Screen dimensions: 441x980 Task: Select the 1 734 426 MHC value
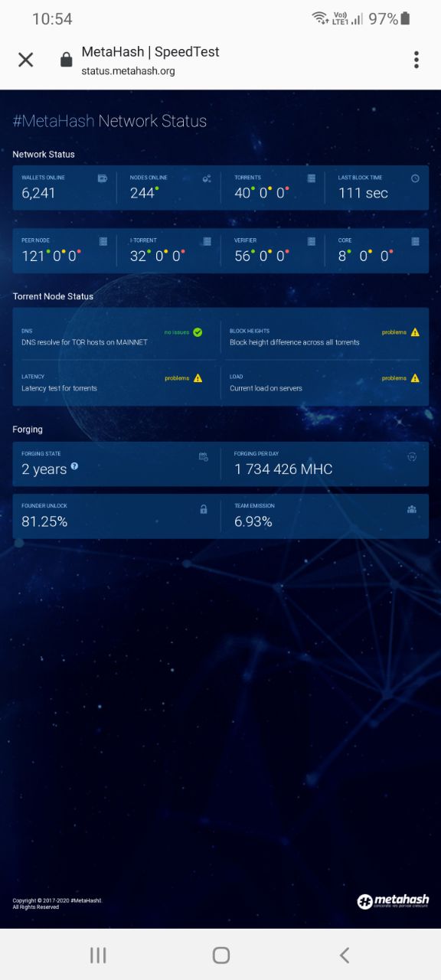click(x=283, y=469)
